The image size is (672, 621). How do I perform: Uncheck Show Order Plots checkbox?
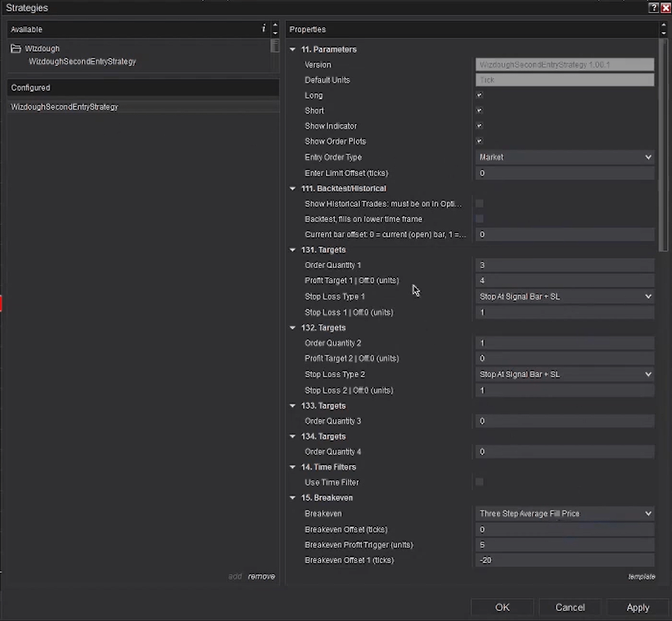point(479,141)
